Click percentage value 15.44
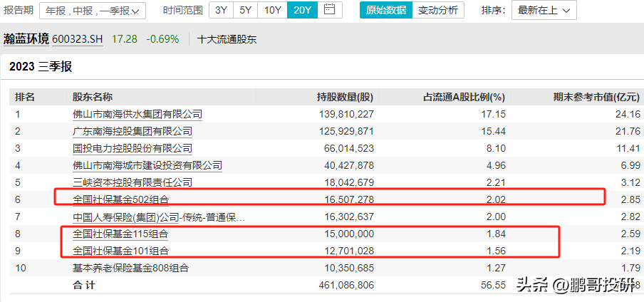This screenshot has height=302, width=644. pos(494,131)
